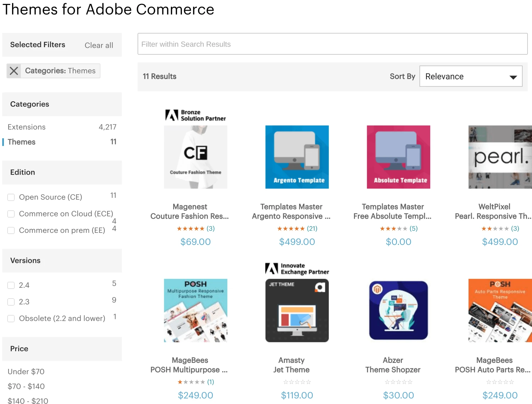
Task: Enable Commerce on Cloud (ECE) filter
Action: click(x=11, y=214)
